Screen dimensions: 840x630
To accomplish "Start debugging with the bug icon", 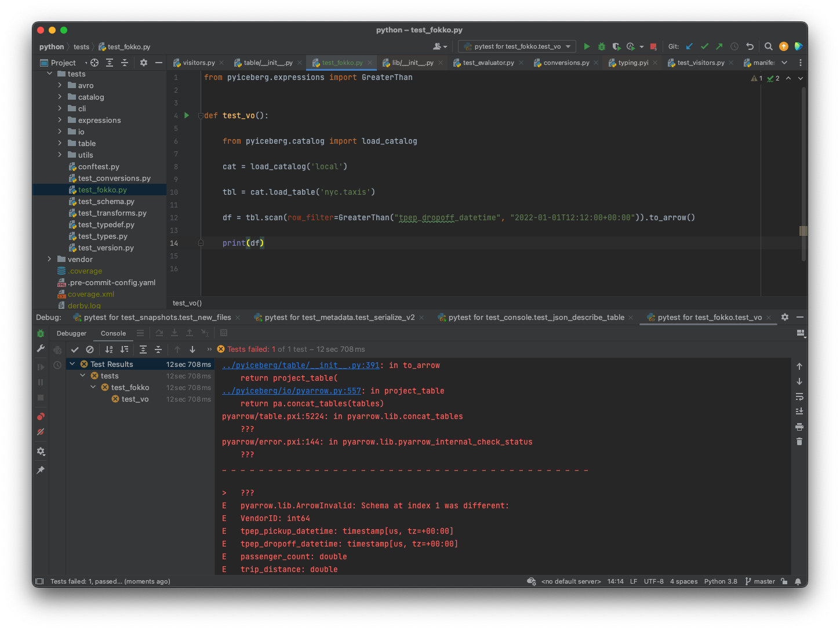I will pyautogui.click(x=602, y=46).
